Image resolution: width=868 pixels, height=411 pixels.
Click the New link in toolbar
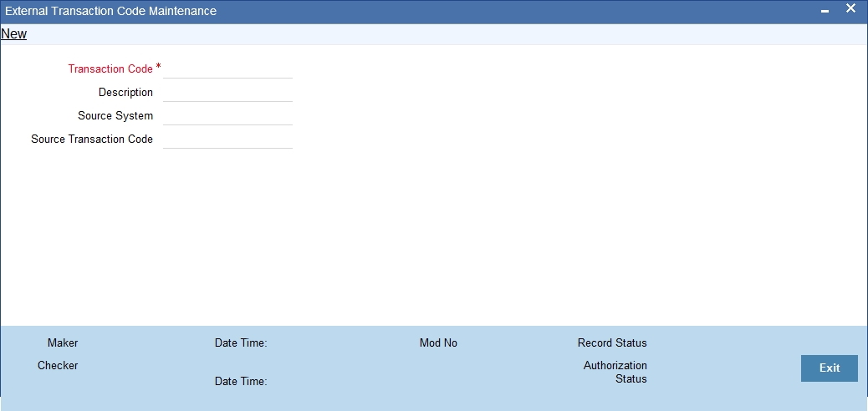[x=14, y=33]
